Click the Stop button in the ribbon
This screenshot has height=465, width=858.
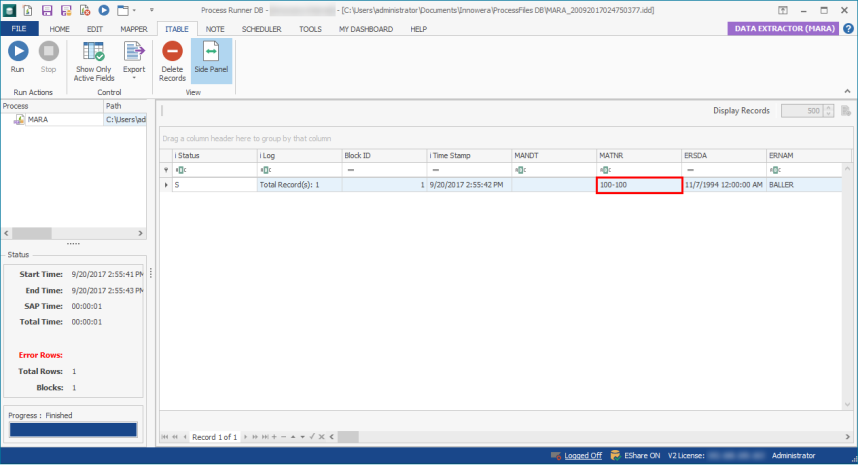point(48,57)
